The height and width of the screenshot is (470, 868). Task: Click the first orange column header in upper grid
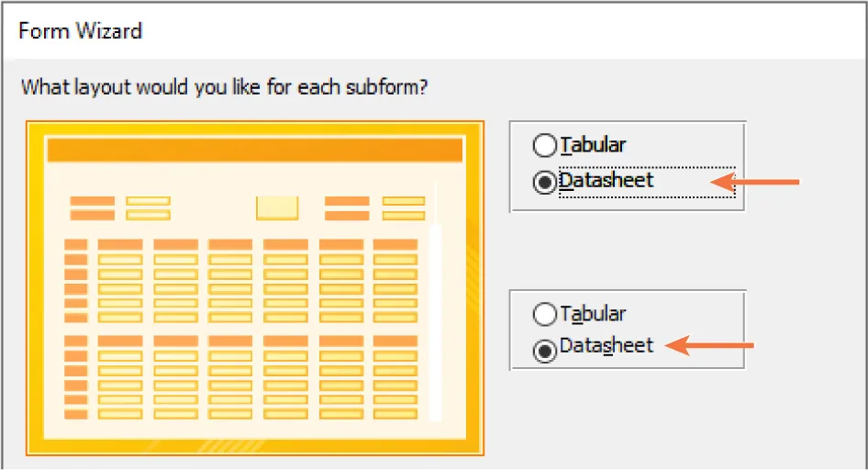(x=119, y=244)
